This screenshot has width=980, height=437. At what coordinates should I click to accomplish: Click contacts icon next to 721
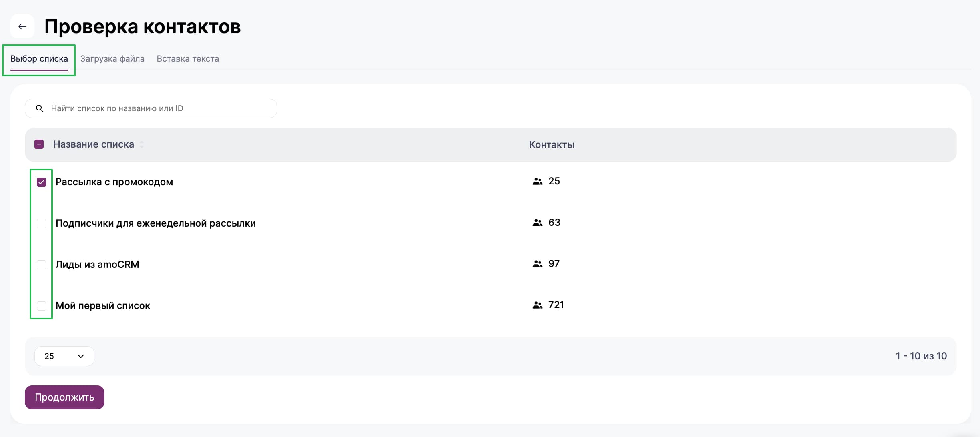[537, 305]
